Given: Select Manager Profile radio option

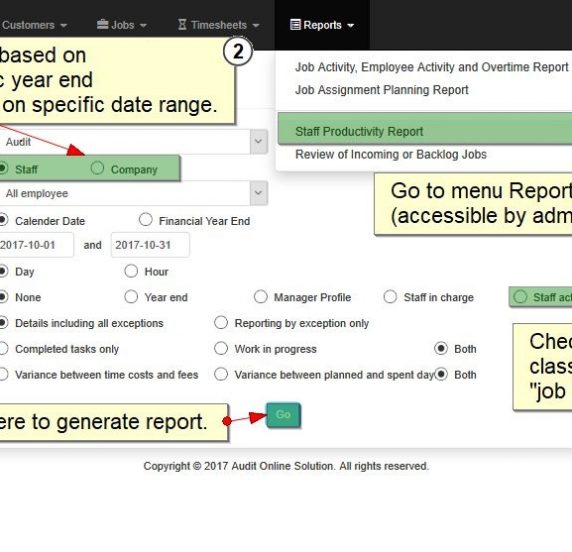Looking at the screenshot, I should [x=260, y=297].
